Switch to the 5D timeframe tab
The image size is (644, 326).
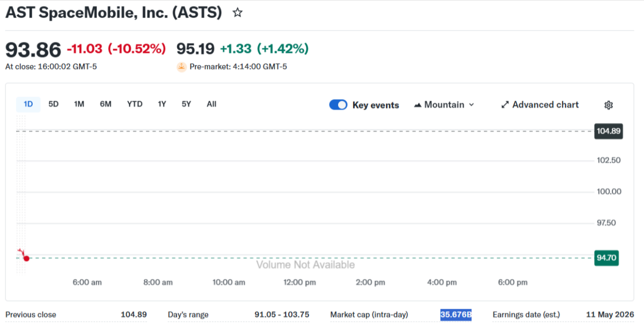(53, 104)
